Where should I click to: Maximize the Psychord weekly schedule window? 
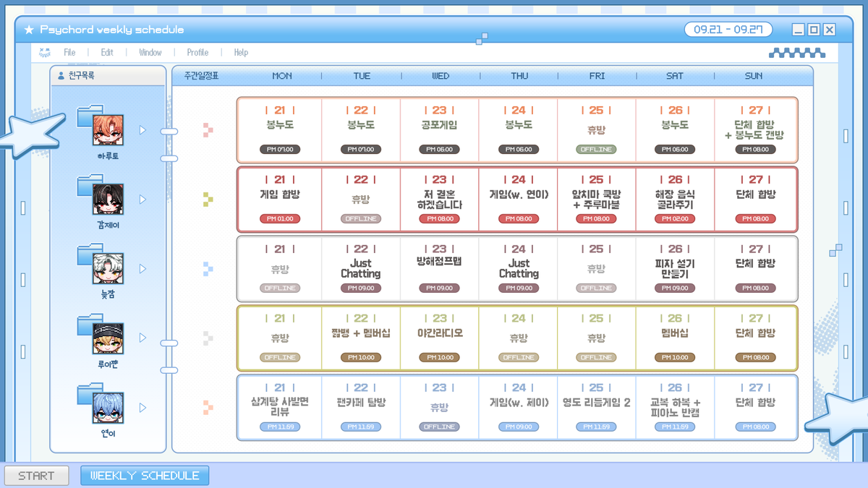[x=814, y=30]
